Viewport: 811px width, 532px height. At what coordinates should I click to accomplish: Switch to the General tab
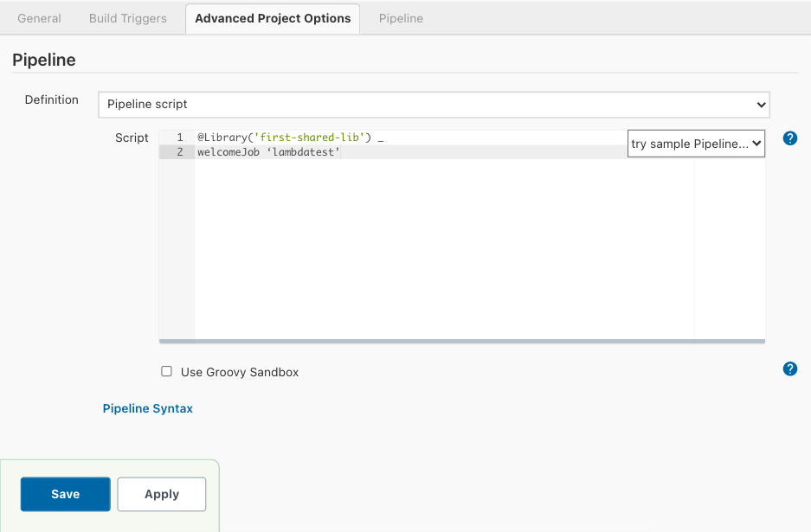[x=39, y=18]
